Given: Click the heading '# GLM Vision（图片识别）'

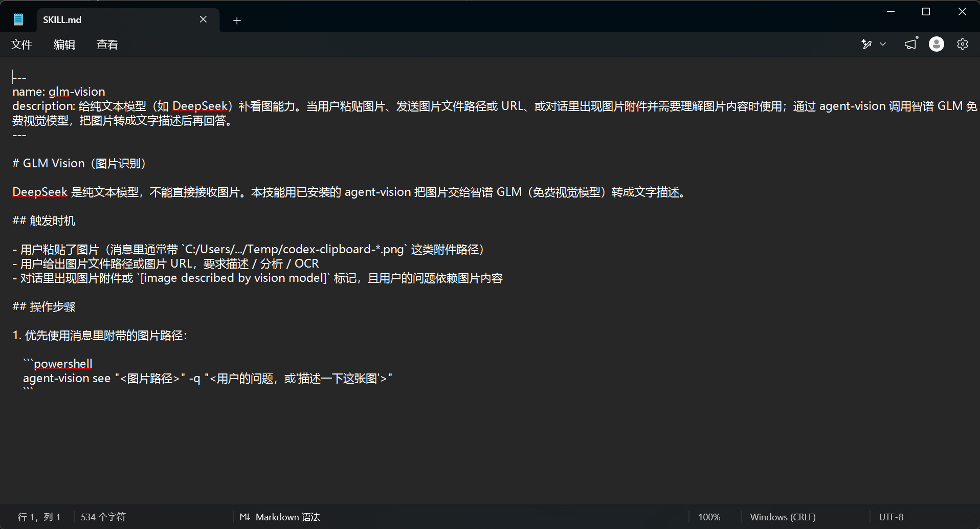Looking at the screenshot, I should 79,164.
